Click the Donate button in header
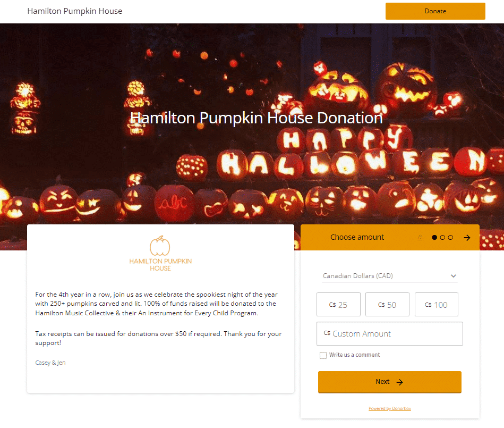504x428 pixels. coord(435,11)
